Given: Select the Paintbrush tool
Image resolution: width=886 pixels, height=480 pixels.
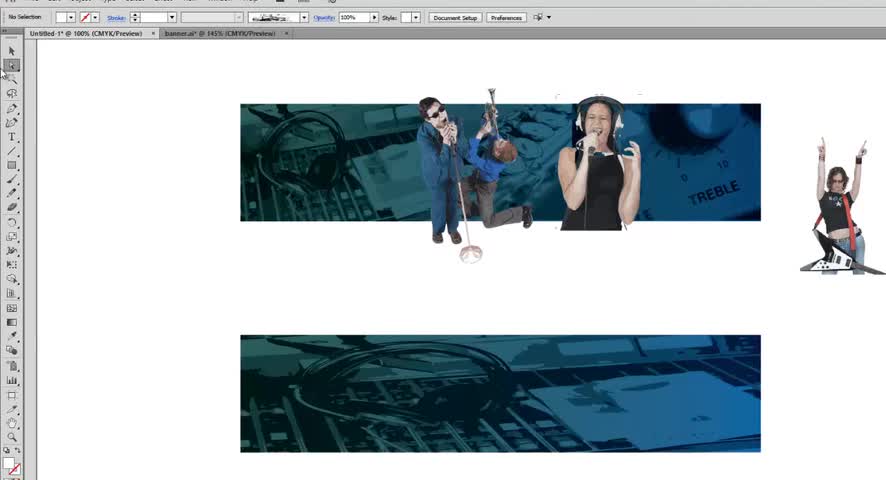Looking at the screenshot, I should coord(12,179).
